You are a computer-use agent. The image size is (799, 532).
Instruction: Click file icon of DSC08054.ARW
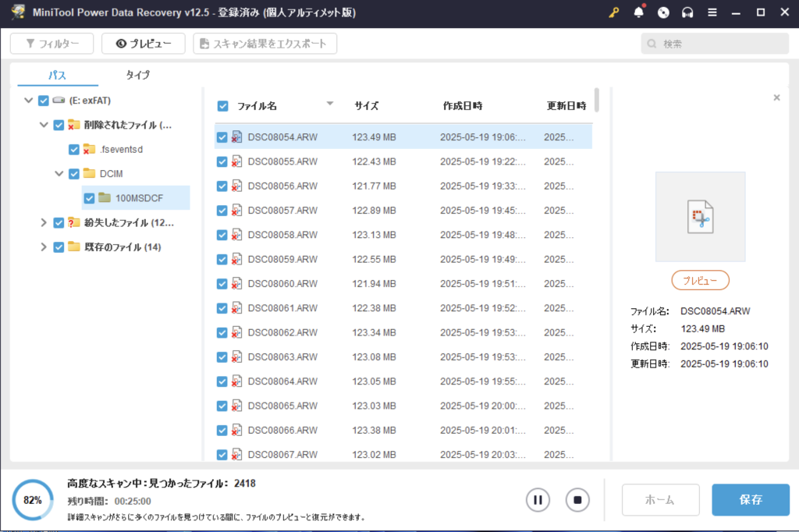point(236,137)
